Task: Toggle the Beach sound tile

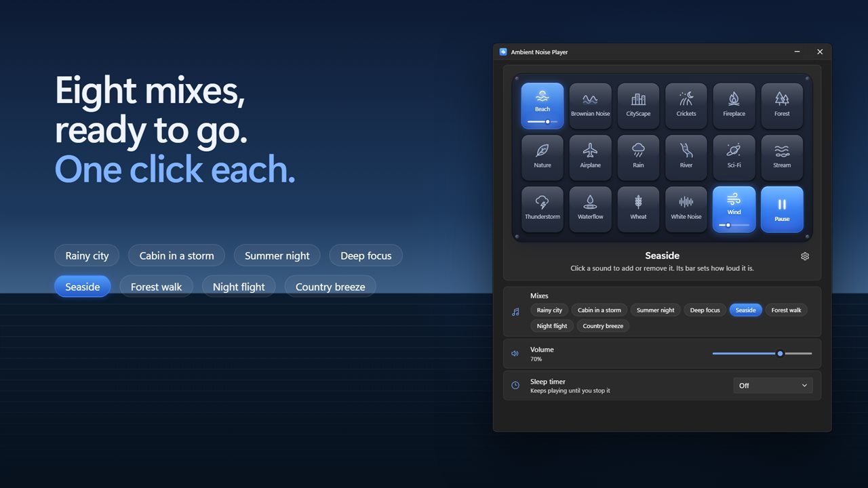Action: point(542,106)
